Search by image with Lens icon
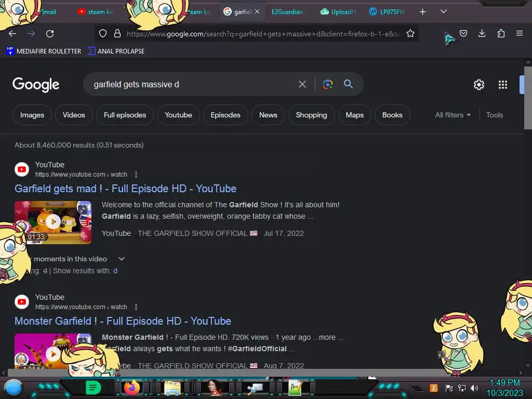The image size is (532, 399). click(x=328, y=84)
